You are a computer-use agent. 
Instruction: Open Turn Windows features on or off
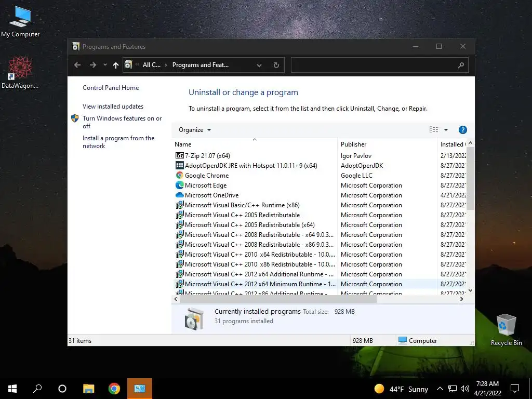pos(122,122)
